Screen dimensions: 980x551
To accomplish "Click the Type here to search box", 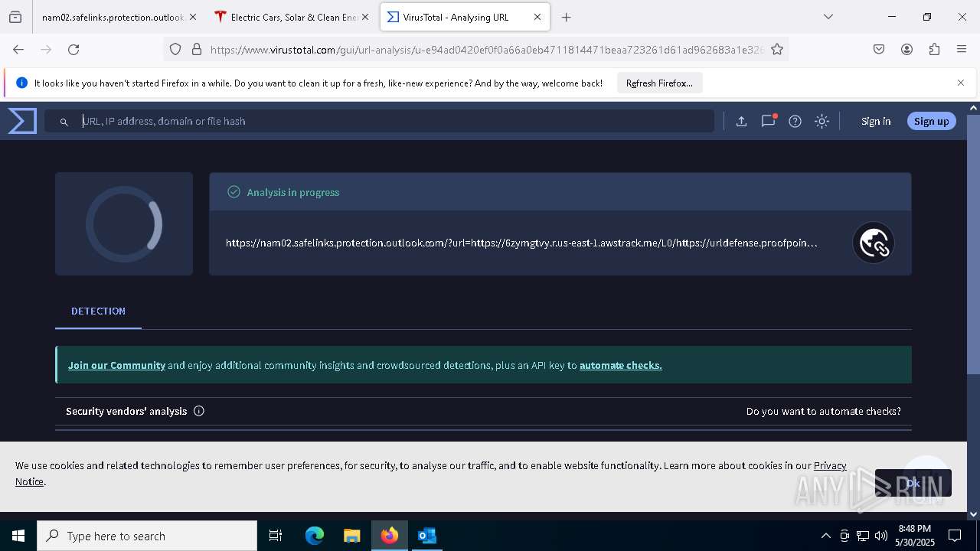I will click(147, 536).
